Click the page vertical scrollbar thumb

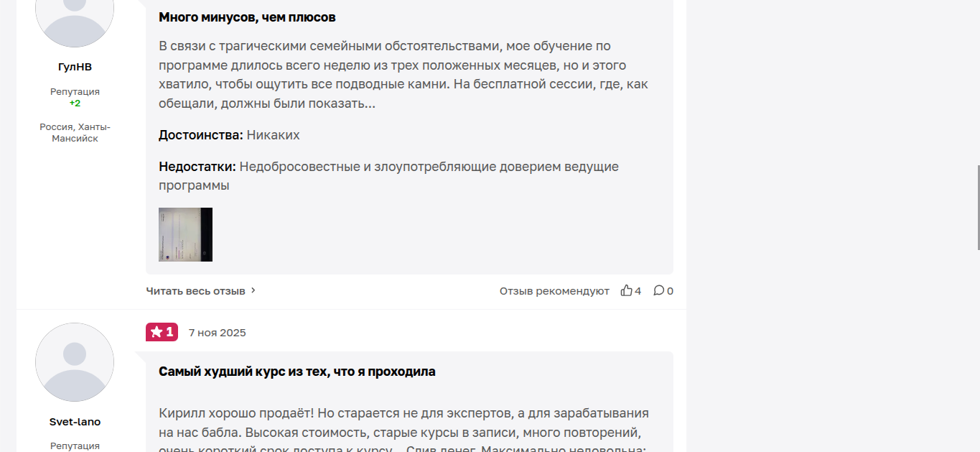click(x=977, y=208)
